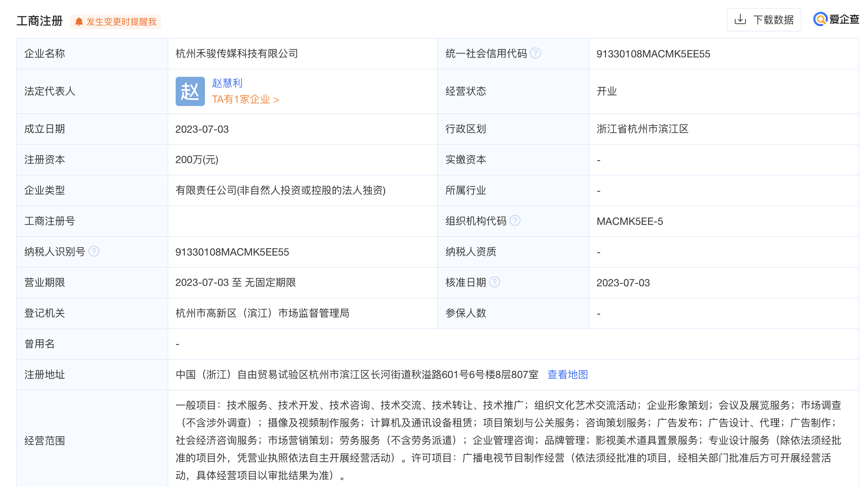Click the 工商注册 section heading
The image size is (868, 487).
tap(40, 21)
